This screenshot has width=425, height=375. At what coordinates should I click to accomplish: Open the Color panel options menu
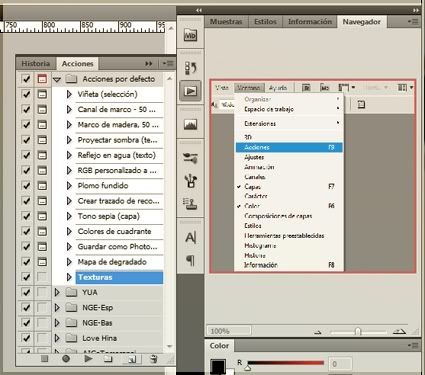click(413, 346)
